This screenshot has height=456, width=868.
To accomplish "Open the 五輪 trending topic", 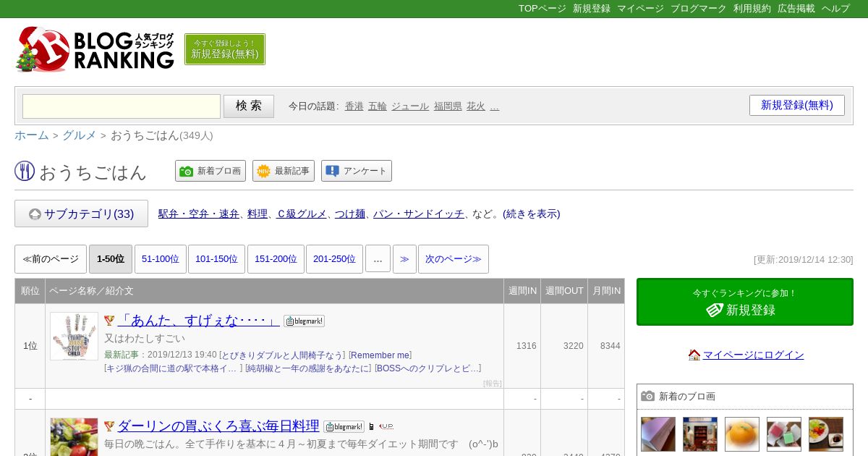I will [378, 106].
